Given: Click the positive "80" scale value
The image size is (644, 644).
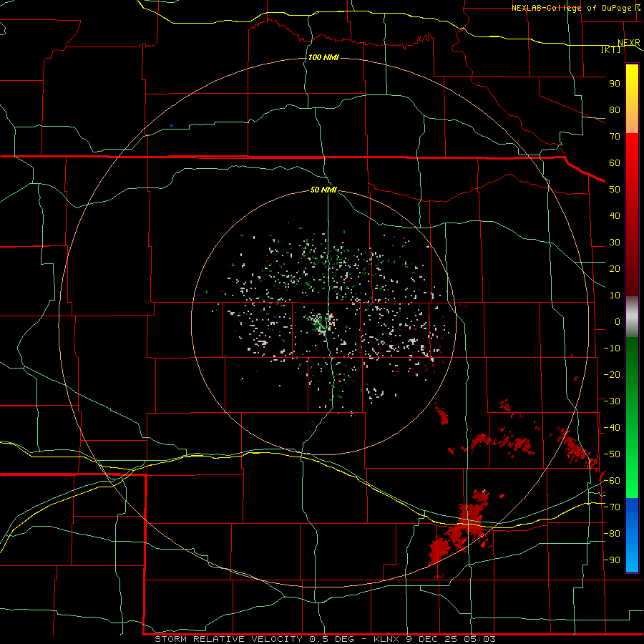Looking at the screenshot, I should [x=615, y=109].
